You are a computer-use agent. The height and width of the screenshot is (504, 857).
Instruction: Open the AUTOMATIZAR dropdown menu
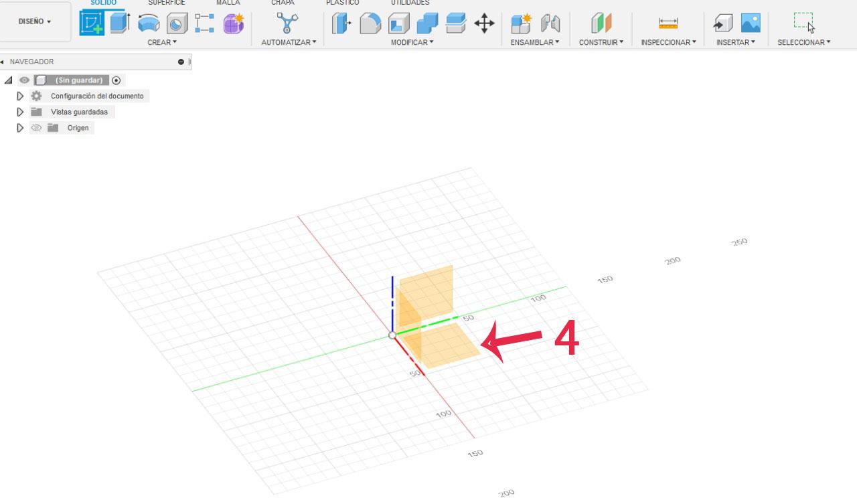(289, 42)
